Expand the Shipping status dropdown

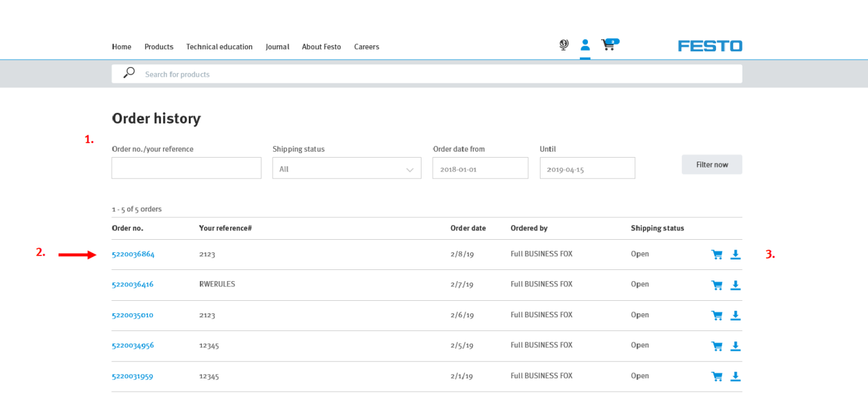coord(347,169)
